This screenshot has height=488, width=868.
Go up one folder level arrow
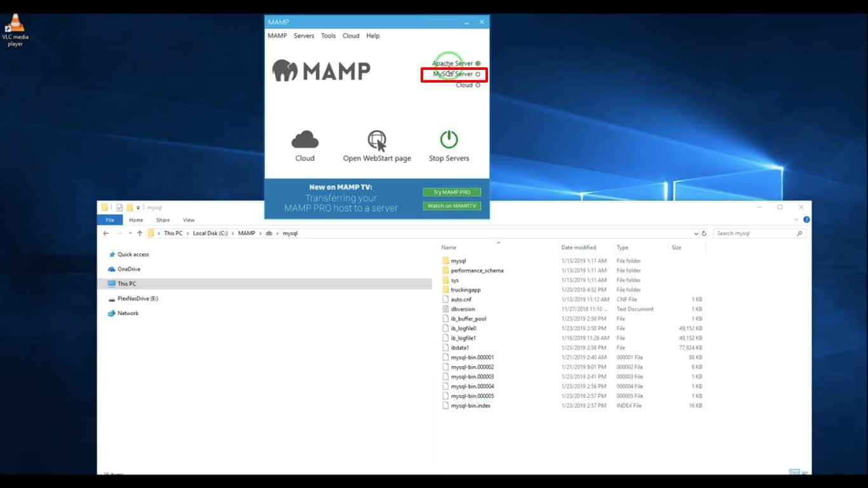point(140,233)
